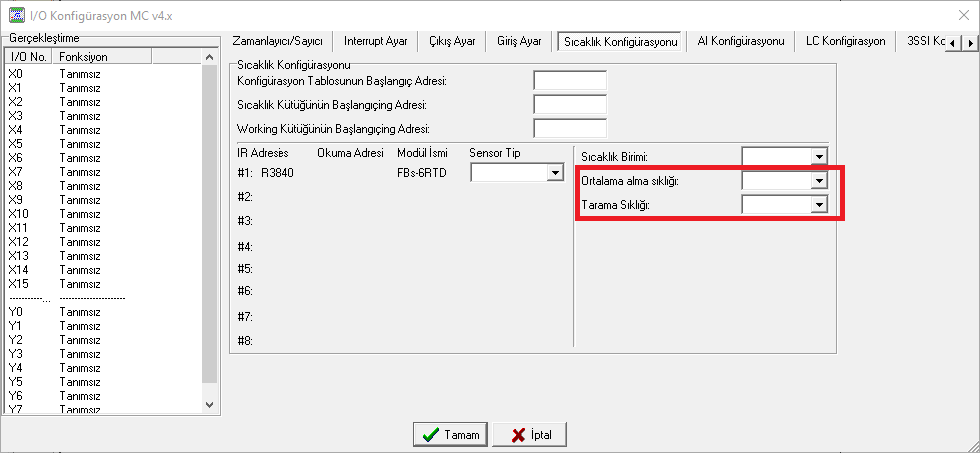Open the Sensor Tip dropdown
The width and height of the screenshot is (980, 453).
tap(556, 173)
